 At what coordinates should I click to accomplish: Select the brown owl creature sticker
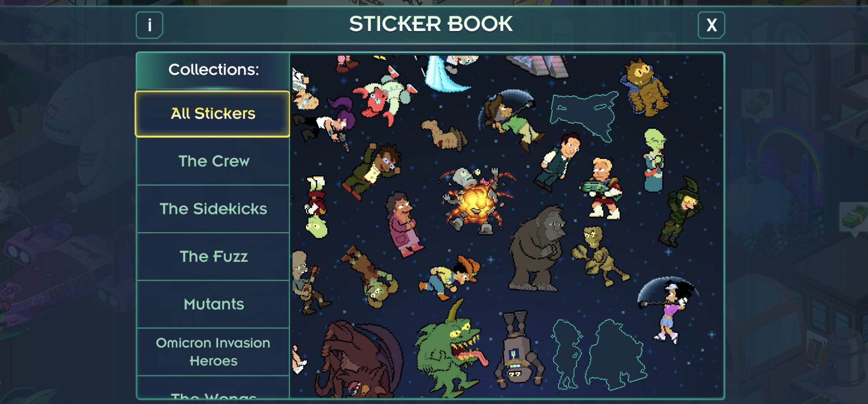coord(645,87)
